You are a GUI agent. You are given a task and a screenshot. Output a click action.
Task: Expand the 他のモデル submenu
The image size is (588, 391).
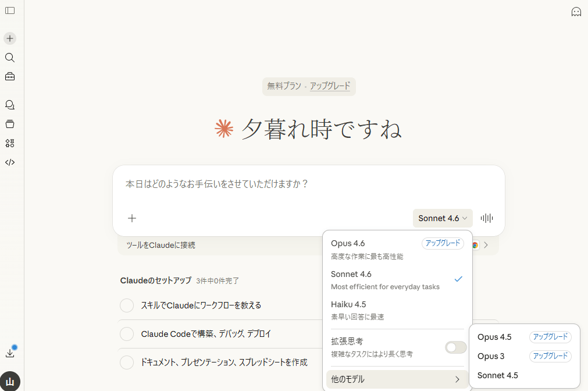[x=397, y=379]
